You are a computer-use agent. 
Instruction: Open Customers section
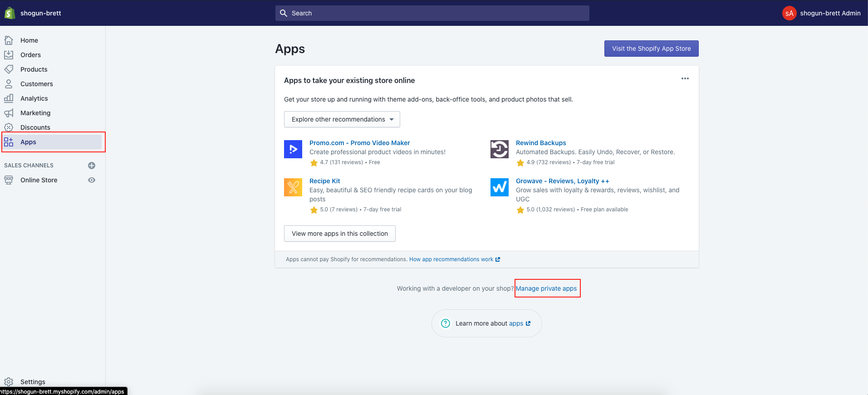point(37,84)
